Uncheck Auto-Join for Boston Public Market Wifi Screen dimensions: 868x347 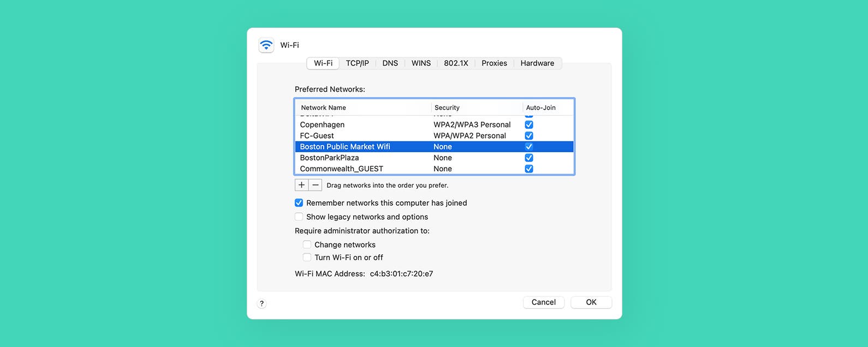529,147
